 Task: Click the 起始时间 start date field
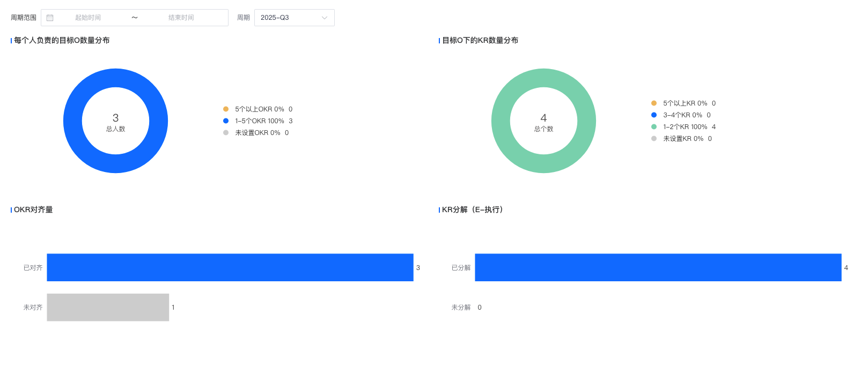88,18
